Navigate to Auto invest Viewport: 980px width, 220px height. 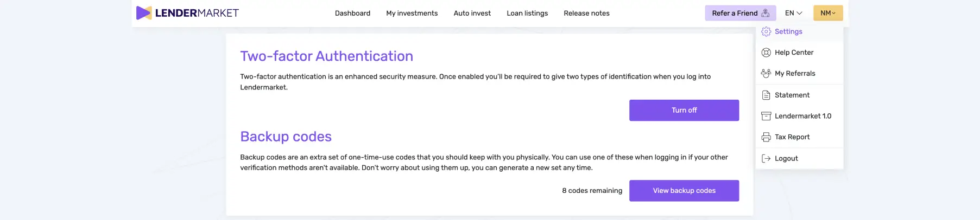[x=472, y=13]
